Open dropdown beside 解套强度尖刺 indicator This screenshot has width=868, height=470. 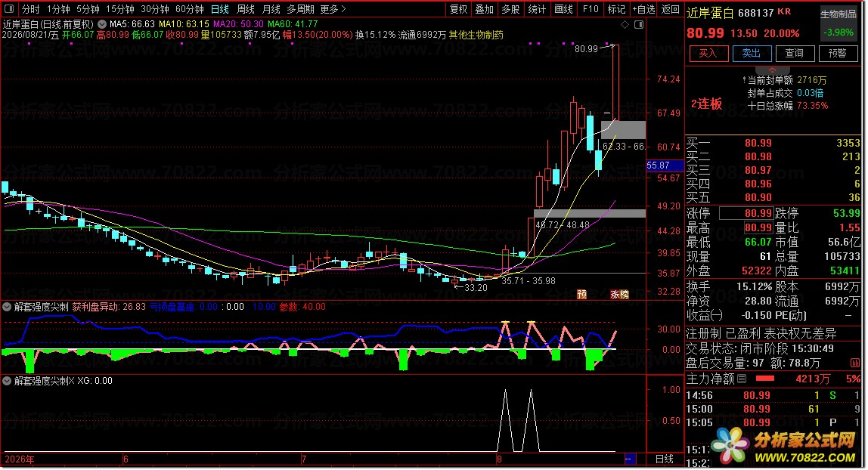8,307
